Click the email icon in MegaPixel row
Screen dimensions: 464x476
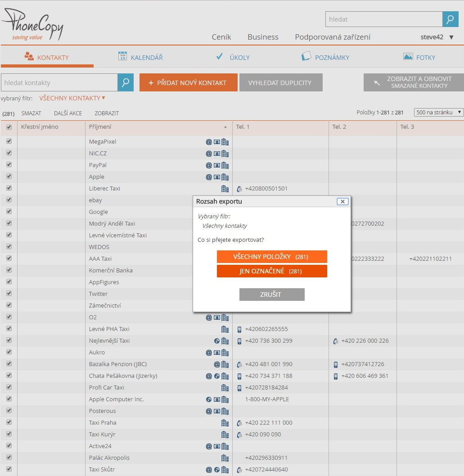209,142
